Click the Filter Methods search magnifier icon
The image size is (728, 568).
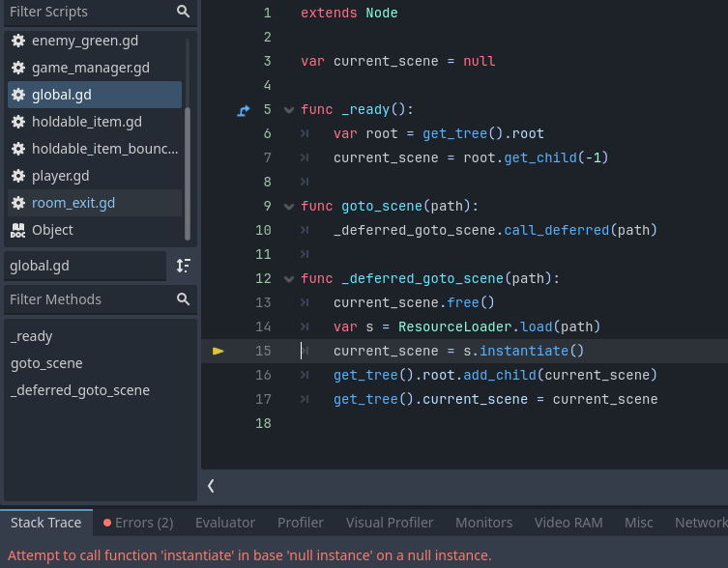tap(183, 299)
